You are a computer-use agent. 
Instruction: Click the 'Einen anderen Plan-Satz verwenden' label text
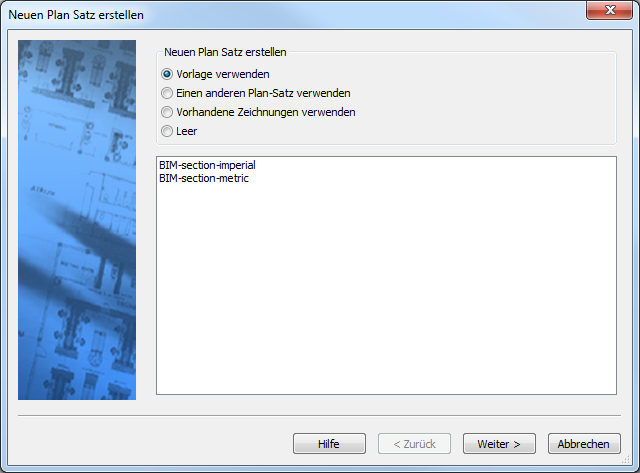coord(263,93)
